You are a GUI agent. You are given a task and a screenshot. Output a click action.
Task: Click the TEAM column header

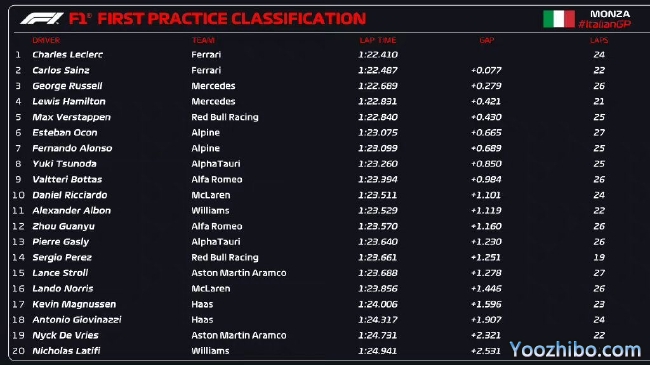pyautogui.click(x=203, y=40)
